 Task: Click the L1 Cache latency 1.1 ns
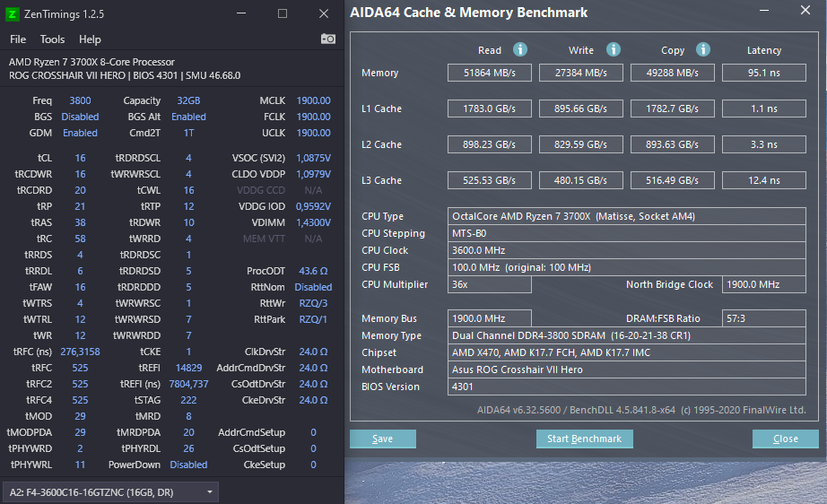[763, 109]
